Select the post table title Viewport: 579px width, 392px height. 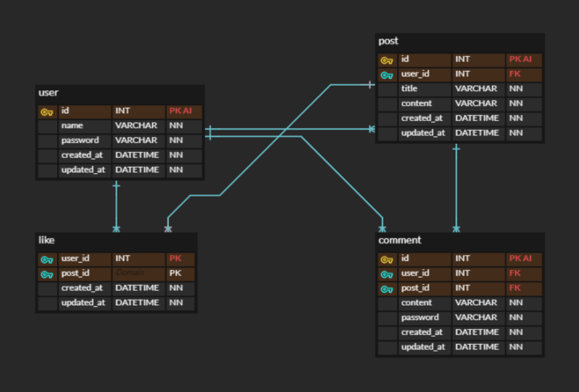pyautogui.click(x=388, y=41)
